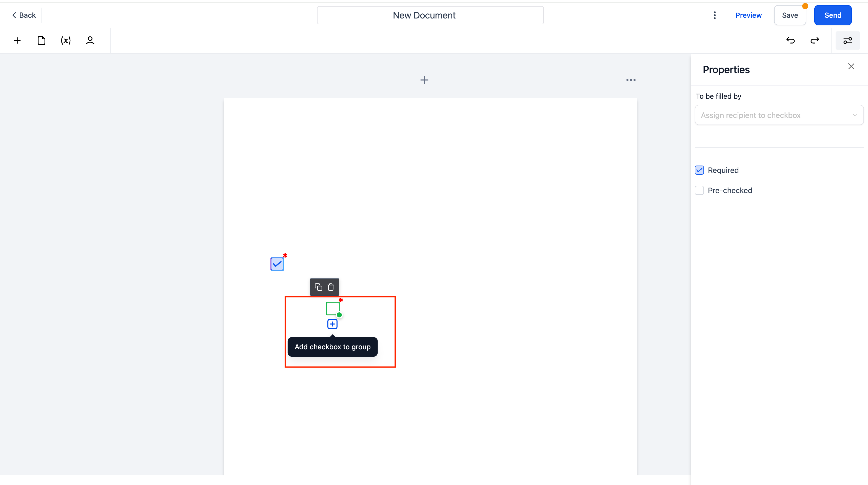
Task: Click the variables (x) icon
Action: pos(66,40)
